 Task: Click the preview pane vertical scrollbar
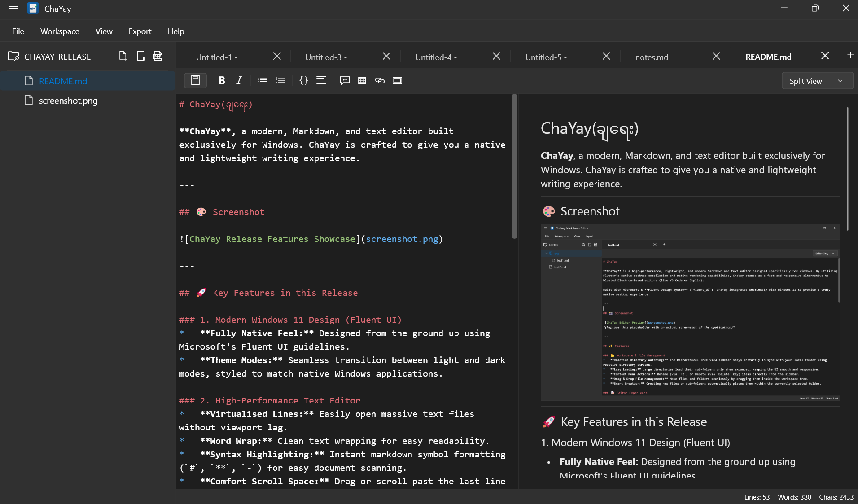[848, 169]
